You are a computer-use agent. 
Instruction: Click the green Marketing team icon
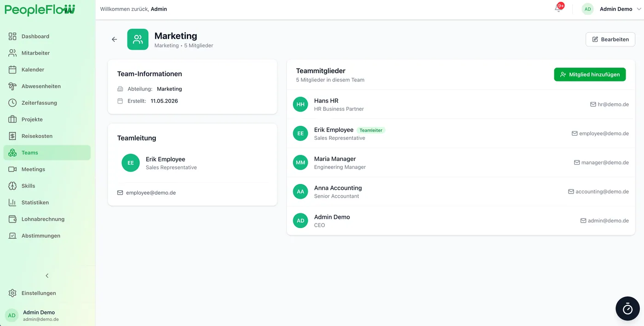[138, 40]
